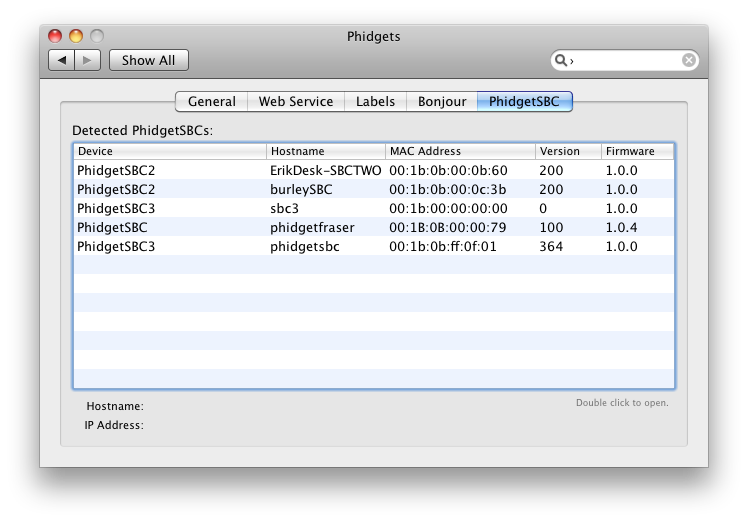Sort by the Version column header
Viewport: 748px width, 522px height.
pyautogui.click(x=569, y=151)
